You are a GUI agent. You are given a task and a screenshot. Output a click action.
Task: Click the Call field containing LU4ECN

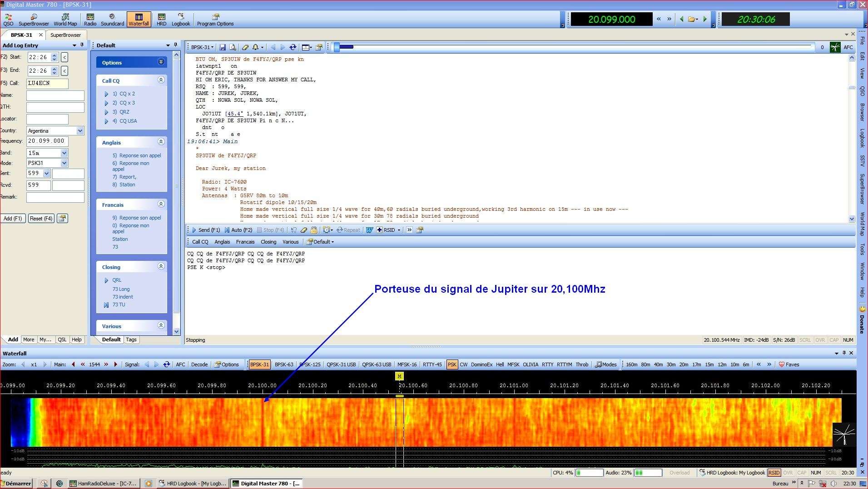point(47,83)
